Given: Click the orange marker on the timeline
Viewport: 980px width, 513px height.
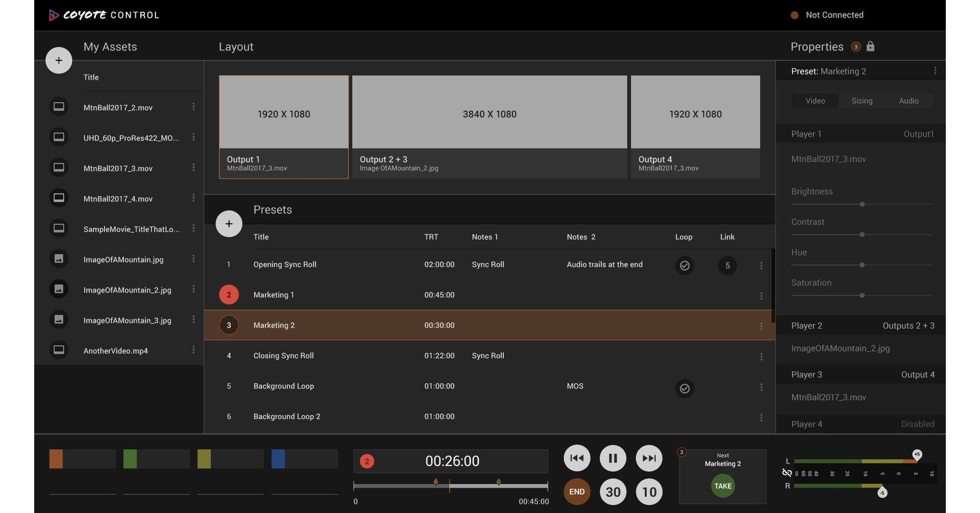Looking at the screenshot, I should (x=436, y=480).
